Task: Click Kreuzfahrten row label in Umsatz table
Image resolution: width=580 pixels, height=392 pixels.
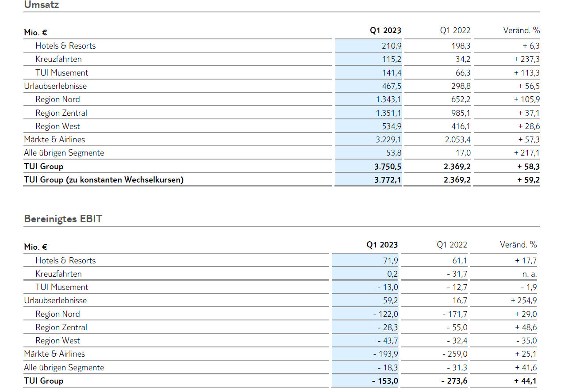Action: coord(58,59)
